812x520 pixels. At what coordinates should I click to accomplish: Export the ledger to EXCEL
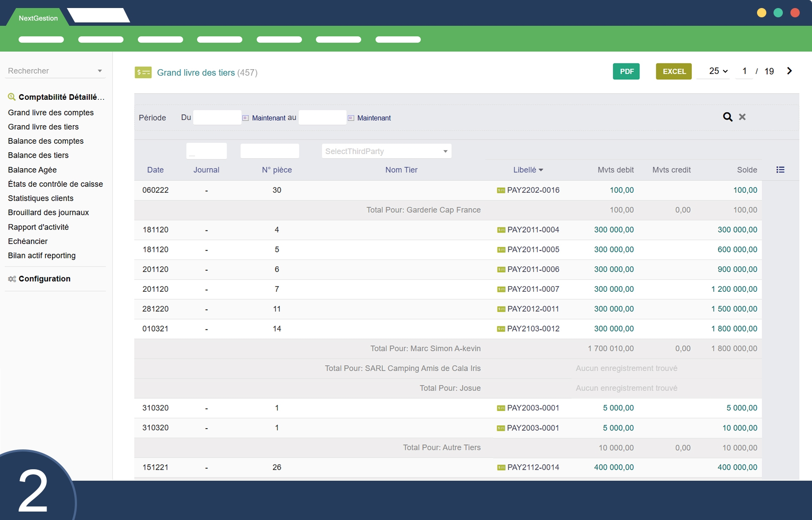click(x=674, y=71)
